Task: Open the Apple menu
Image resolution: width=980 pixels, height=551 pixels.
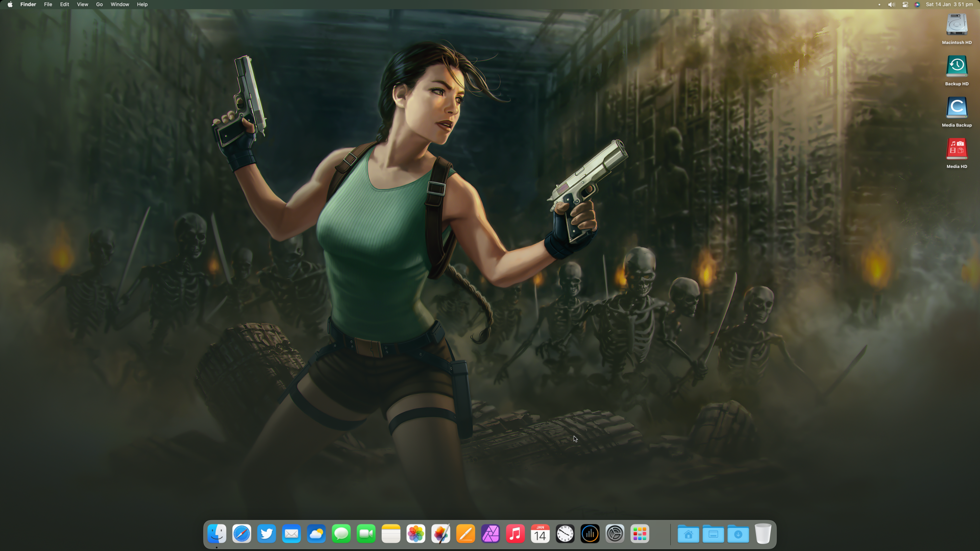Action: pyautogui.click(x=10, y=4)
